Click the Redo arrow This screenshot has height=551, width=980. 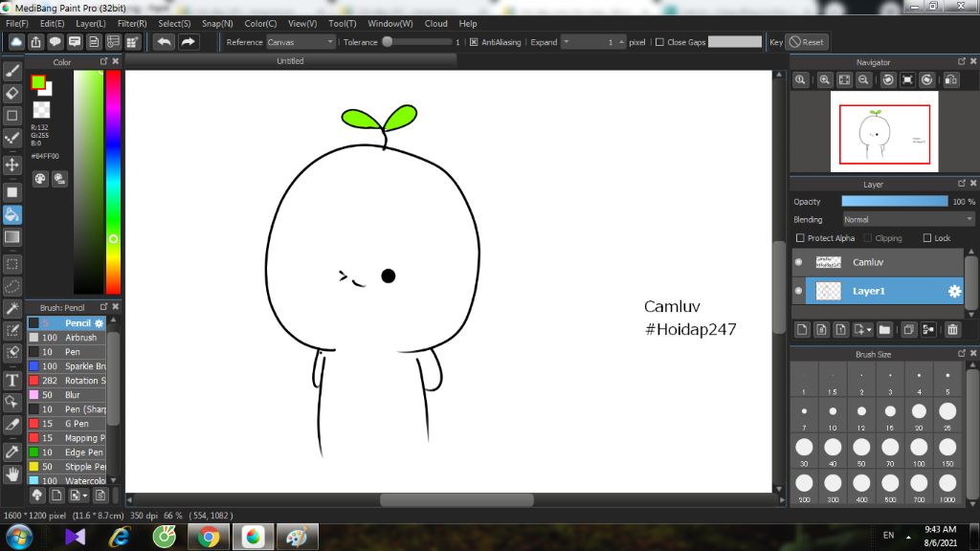pyautogui.click(x=189, y=42)
